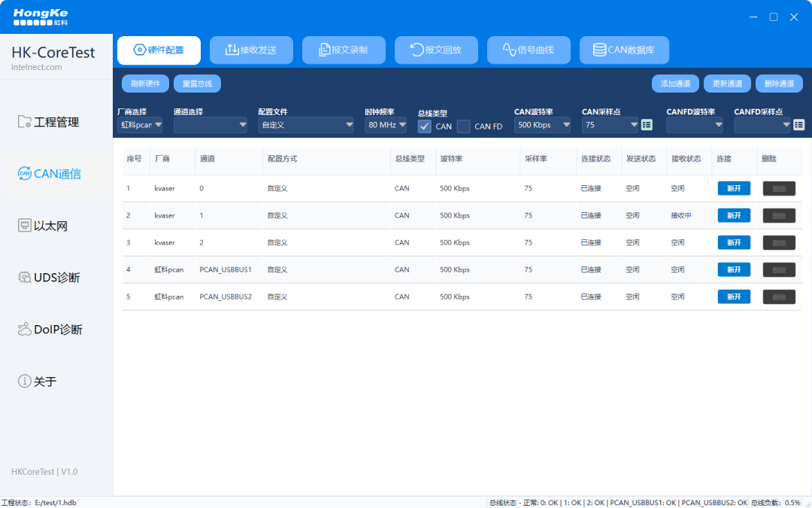The image size is (812, 508).
Task: Switch to the 硬件配置 tab
Action: tap(159, 50)
